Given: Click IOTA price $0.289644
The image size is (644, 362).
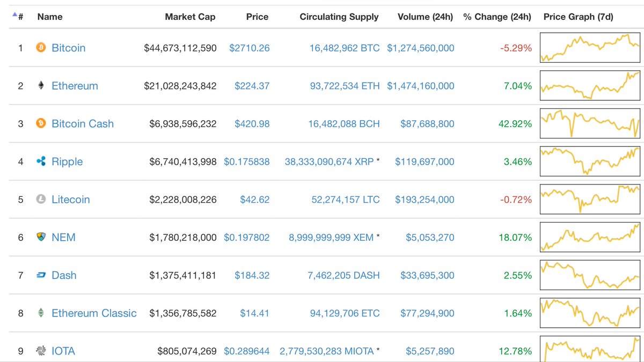Looking at the screenshot, I should coord(247,351).
